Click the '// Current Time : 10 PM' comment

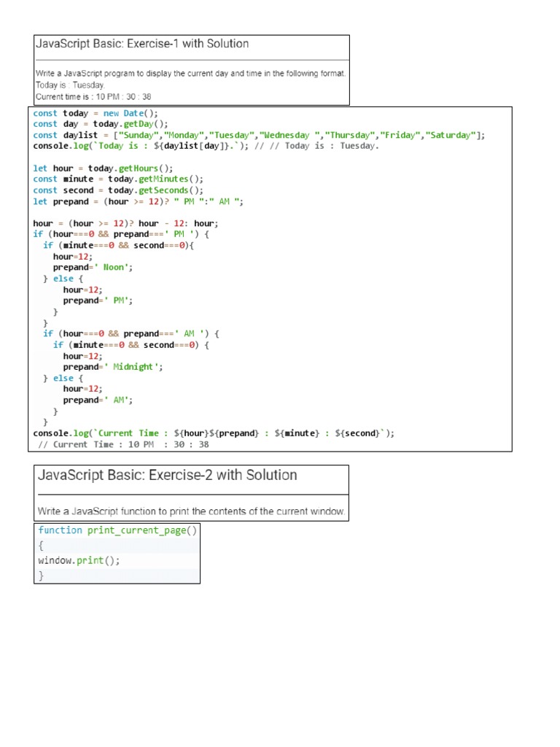pyautogui.click(x=122, y=444)
